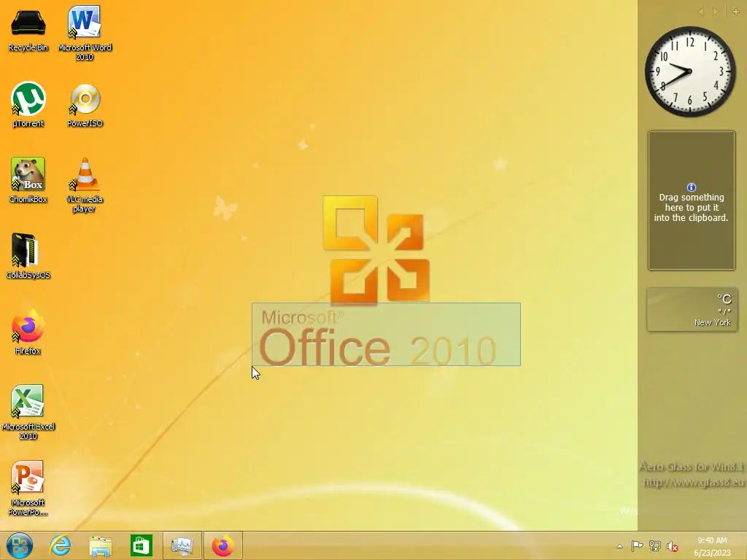Select the Firefox desktop shortcut
The height and width of the screenshot is (560, 747).
(28, 332)
